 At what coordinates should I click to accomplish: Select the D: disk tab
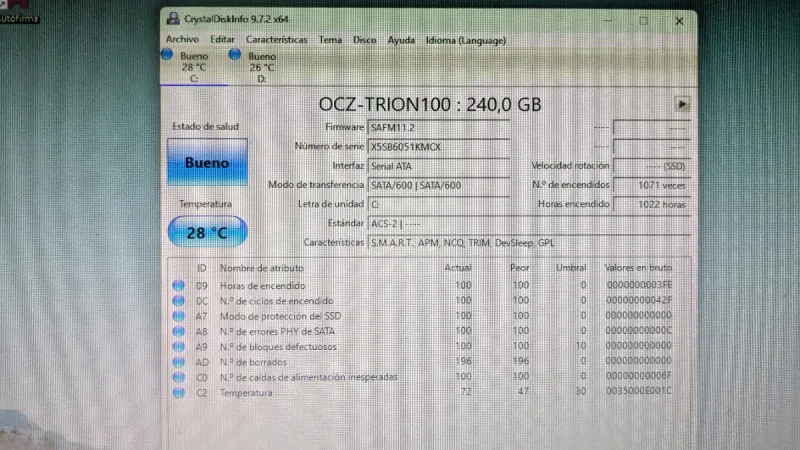pos(262,67)
